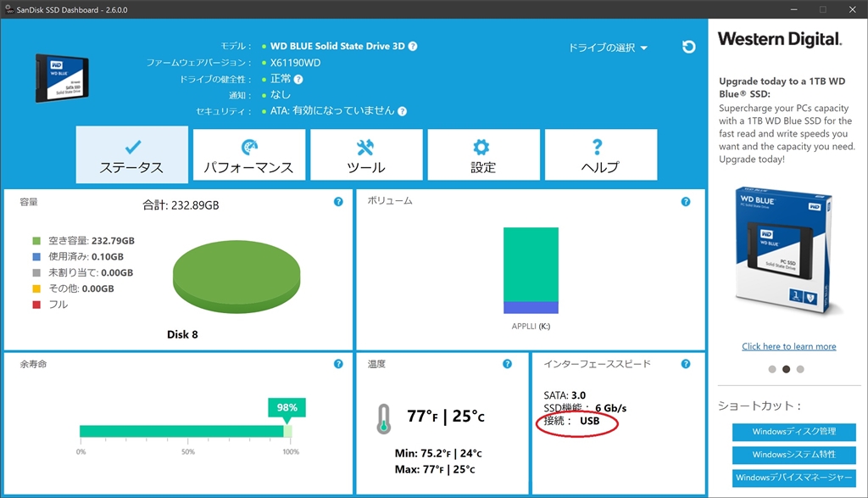Screen dimensions: 868x498
Task: Click the 接続: USB connection text
Action: pyautogui.click(x=571, y=421)
